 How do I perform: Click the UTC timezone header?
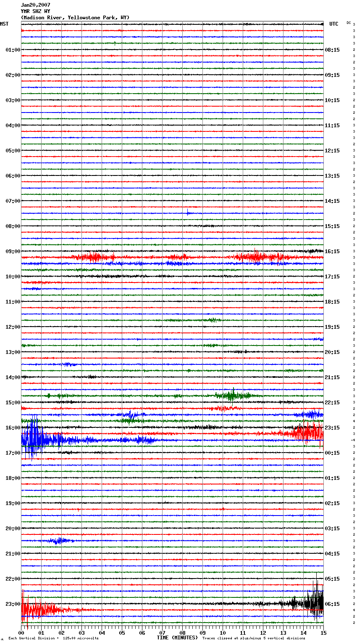[x=334, y=24]
